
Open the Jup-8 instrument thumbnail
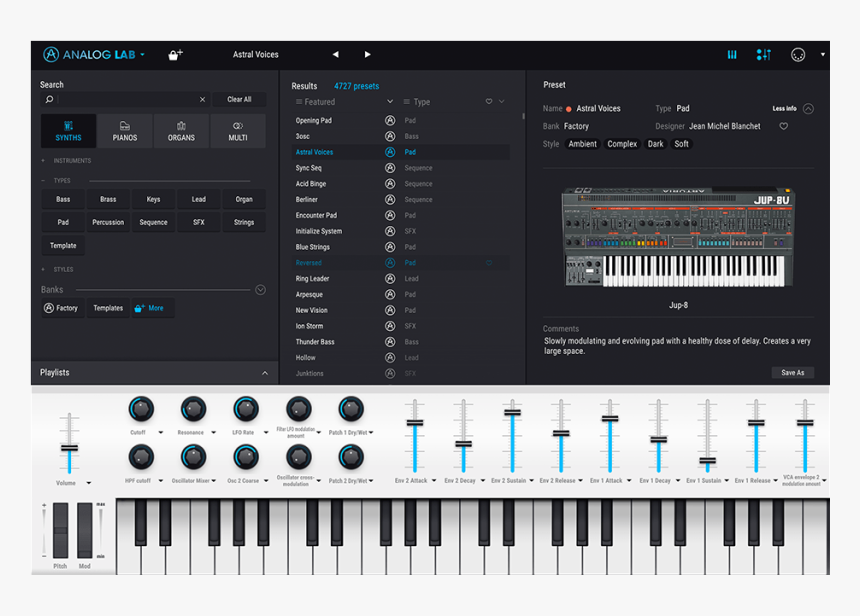coord(678,237)
